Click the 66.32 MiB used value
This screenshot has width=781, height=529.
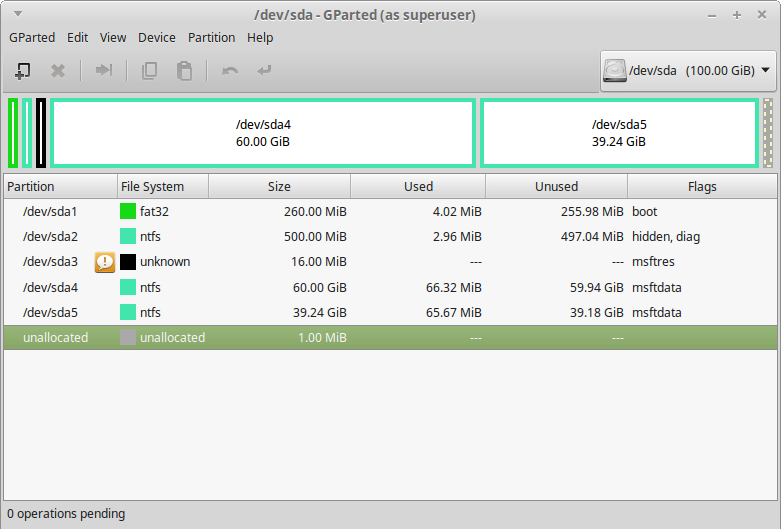pos(453,287)
